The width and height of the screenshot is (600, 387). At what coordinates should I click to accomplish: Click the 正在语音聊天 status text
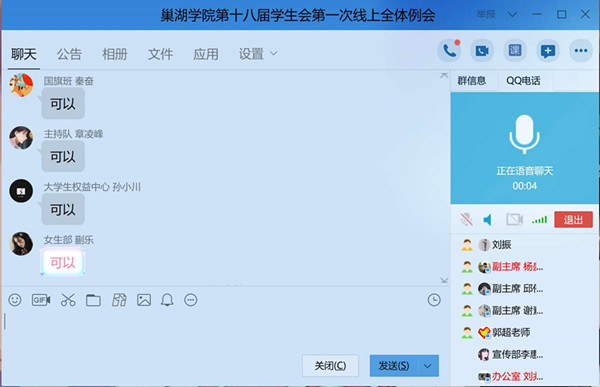tap(525, 171)
